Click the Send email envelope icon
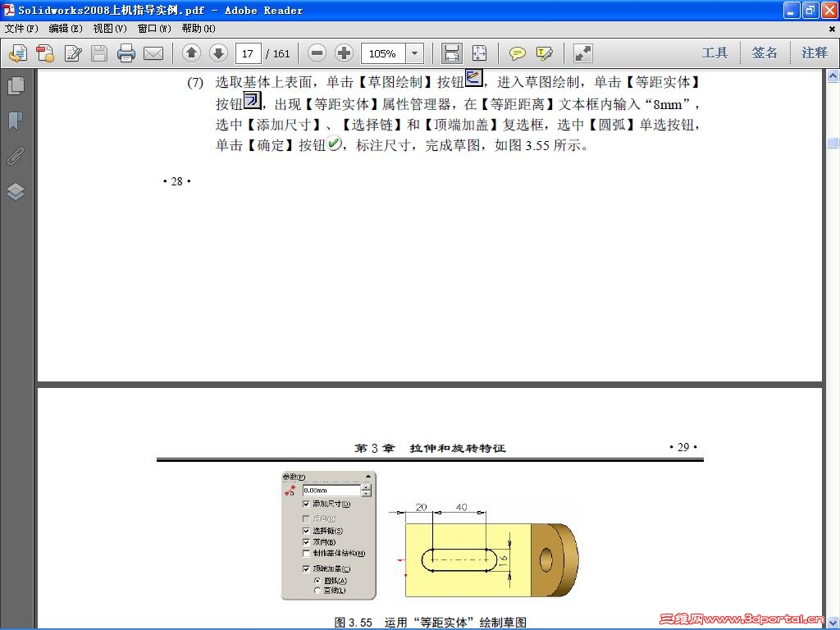Screen dimensions: 840x630 coord(153,53)
